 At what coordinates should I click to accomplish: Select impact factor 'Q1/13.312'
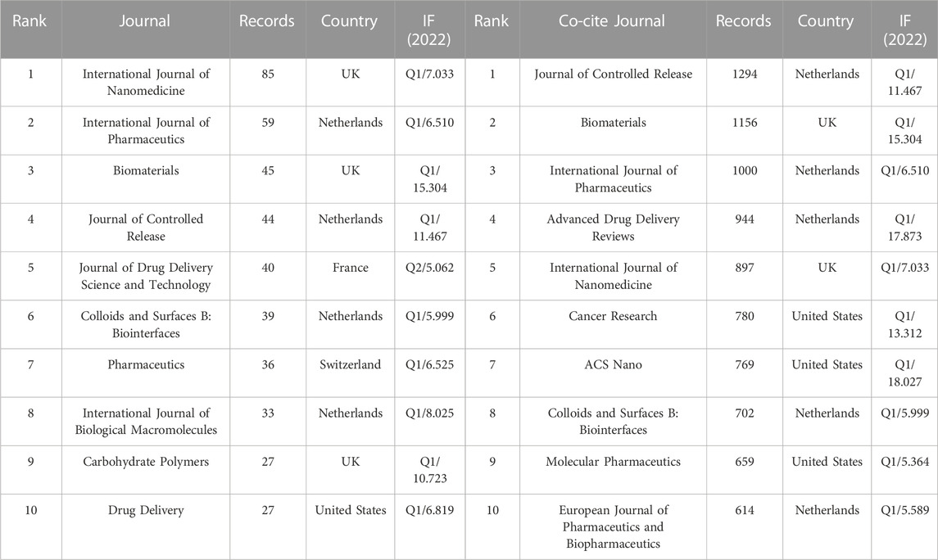pyautogui.click(x=904, y=324)
